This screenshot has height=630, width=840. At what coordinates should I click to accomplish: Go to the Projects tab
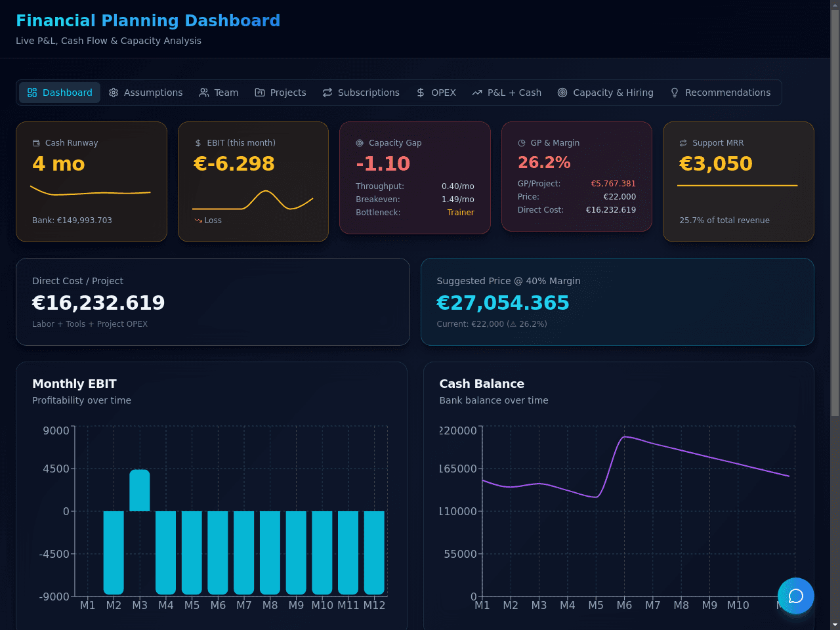point(280,93)
